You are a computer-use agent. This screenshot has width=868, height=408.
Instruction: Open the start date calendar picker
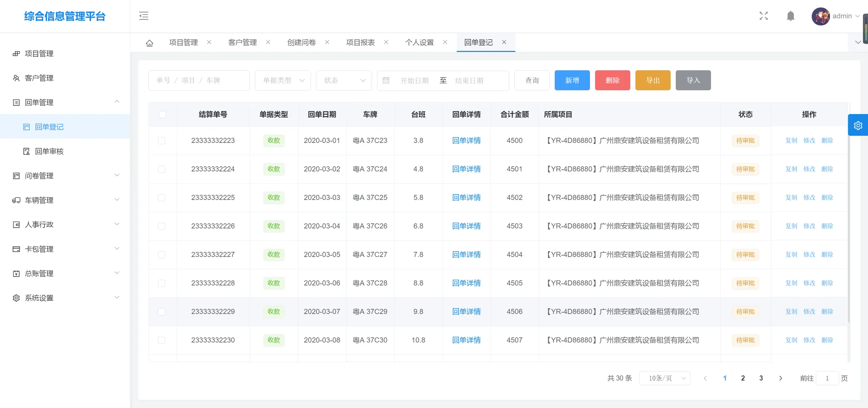414,80
